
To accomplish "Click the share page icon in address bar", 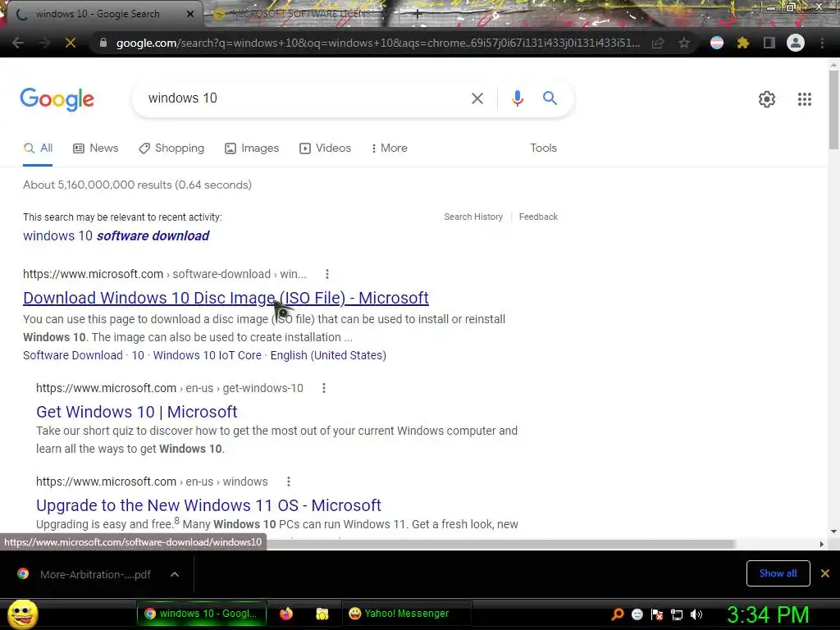I will coord(658,43).
